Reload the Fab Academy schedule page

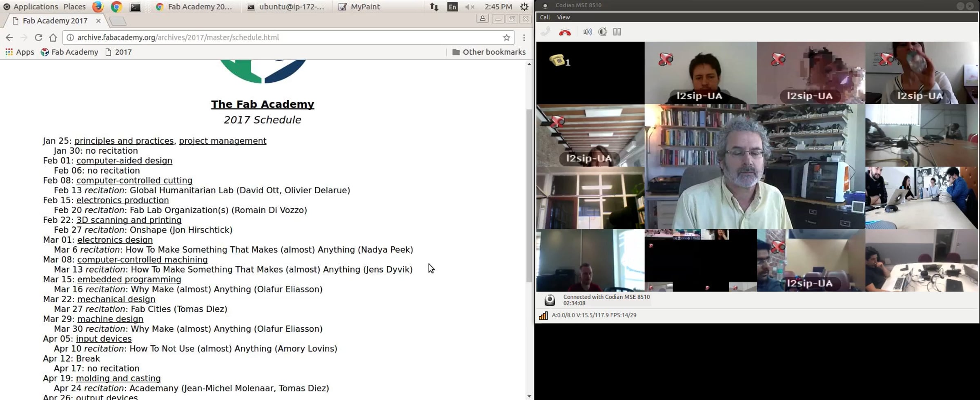[38, 38]
